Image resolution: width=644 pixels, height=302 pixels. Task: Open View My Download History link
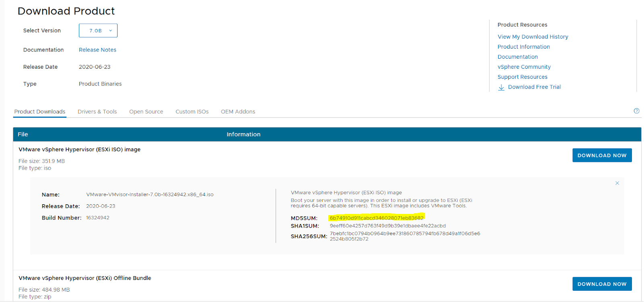533,37
